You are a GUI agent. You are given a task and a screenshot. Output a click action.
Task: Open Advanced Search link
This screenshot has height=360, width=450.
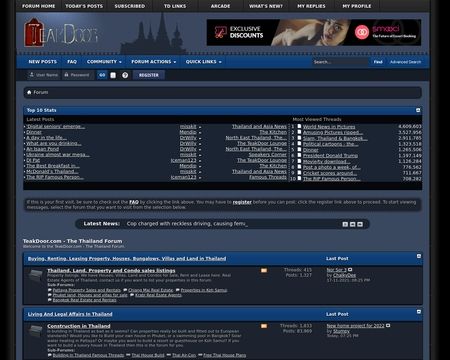click(405, 62)
